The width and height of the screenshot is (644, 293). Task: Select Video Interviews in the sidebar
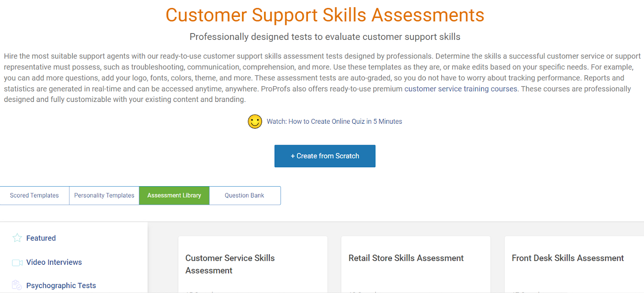point(54,262)
